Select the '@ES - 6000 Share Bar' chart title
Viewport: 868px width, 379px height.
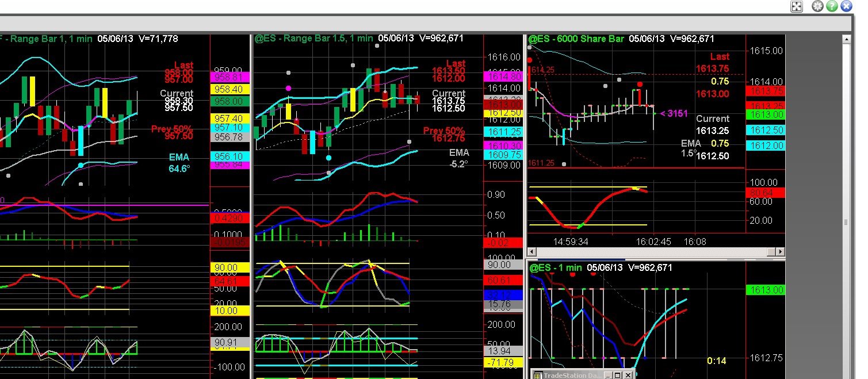(576, 39)
